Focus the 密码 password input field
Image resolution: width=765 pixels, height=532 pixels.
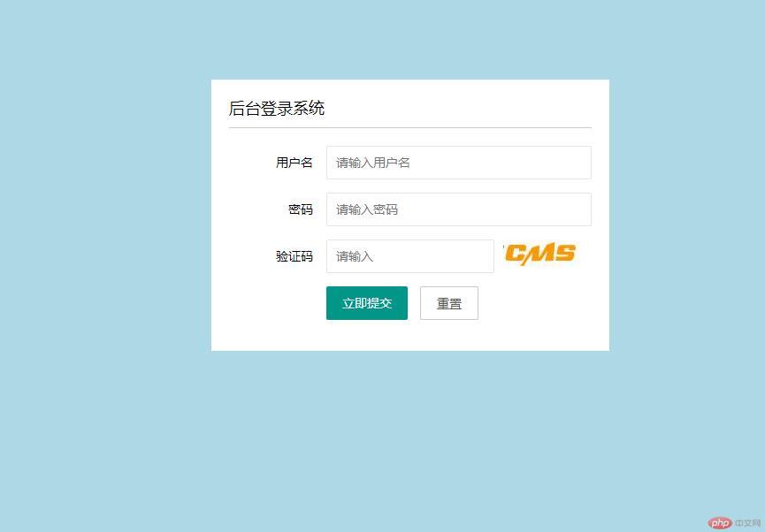(459, 209)
